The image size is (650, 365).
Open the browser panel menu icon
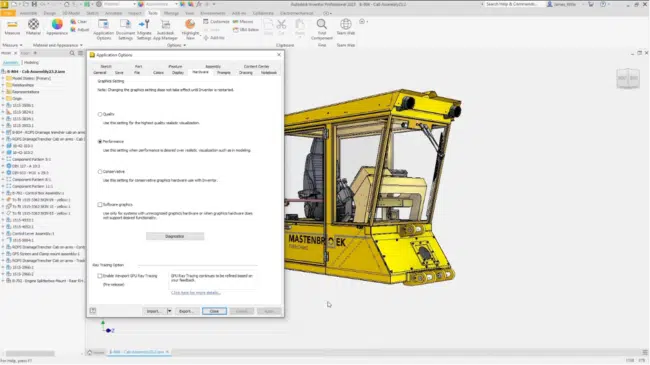[80, 53]
